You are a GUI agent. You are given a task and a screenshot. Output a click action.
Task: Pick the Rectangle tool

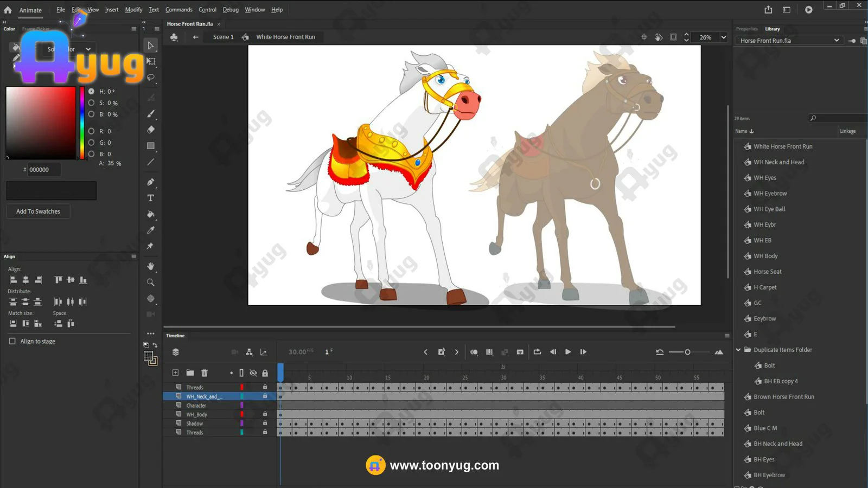coord(151,146)
